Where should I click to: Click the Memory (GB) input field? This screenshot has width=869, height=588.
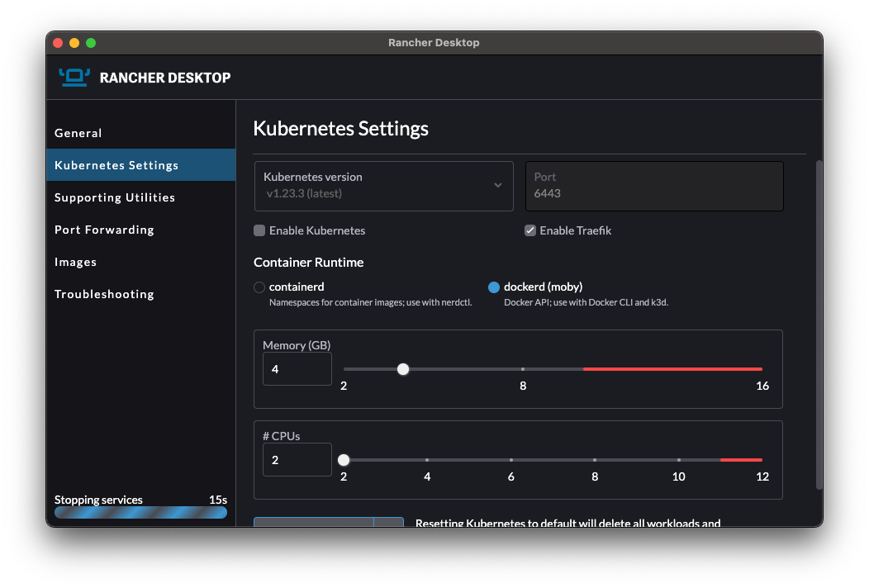coord(297,369)
